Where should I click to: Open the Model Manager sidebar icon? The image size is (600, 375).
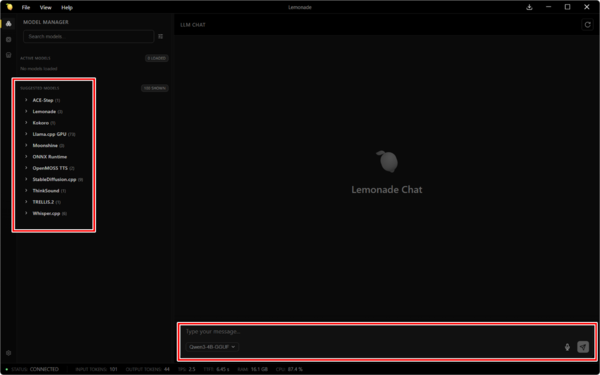8,24
